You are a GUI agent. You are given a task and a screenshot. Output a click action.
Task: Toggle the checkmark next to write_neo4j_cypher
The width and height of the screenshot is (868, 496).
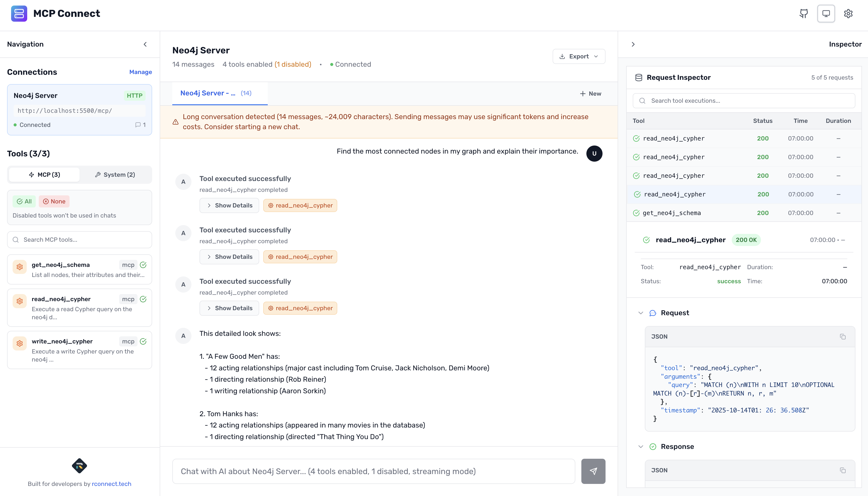[143, 341]
